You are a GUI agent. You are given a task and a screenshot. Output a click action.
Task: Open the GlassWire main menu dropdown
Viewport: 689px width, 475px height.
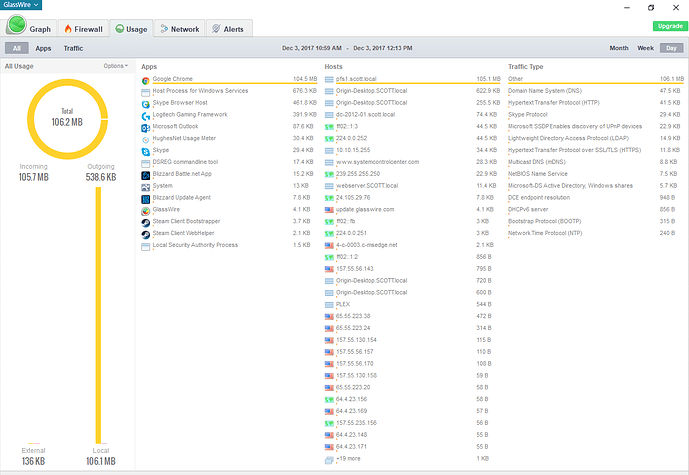tap(21, 5)
